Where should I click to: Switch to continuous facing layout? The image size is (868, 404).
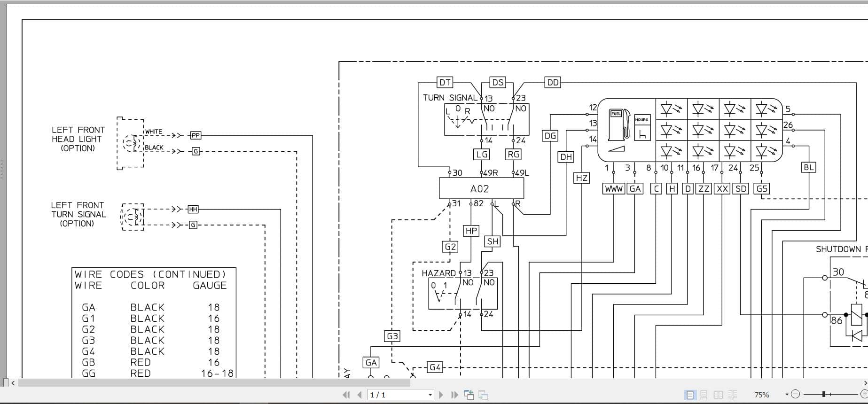(x=732, y=395)
